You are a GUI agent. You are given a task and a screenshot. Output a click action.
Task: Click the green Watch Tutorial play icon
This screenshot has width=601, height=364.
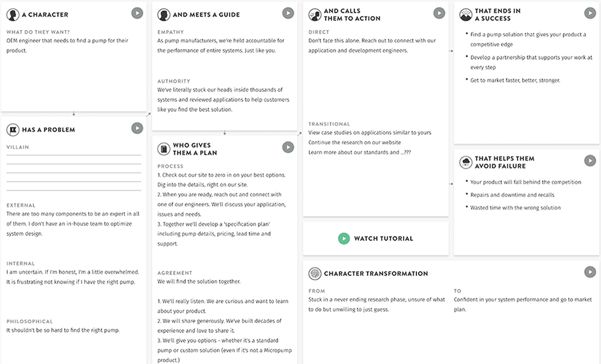pos(344,238)
